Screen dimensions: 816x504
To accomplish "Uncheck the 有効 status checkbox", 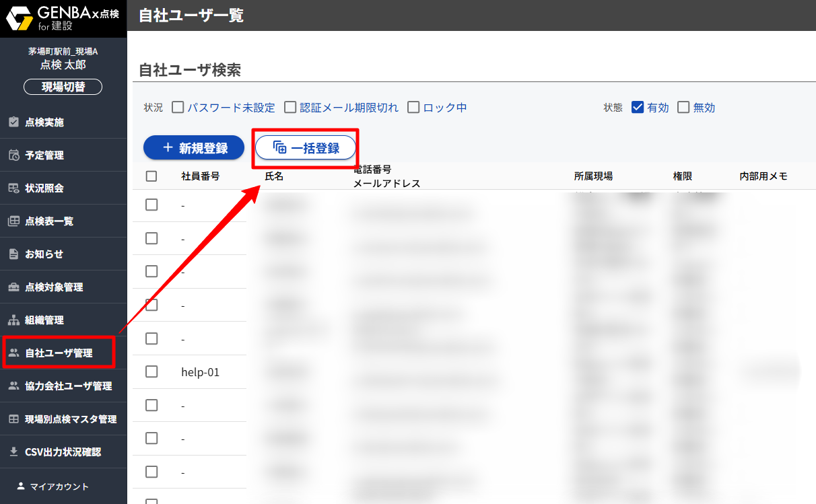I will coord(638,108).
